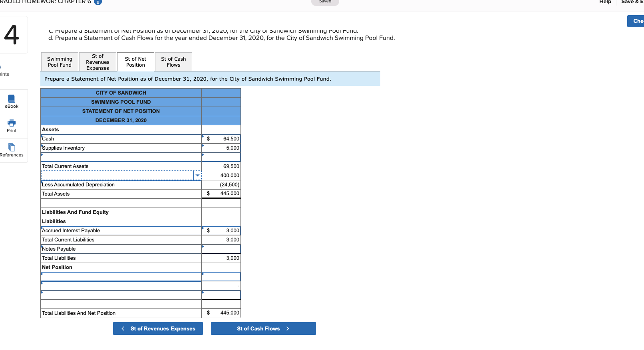Click the Notes Payable amount field
Image resolution: width=644 pixels, height=350 pixels.
point(221,249)
